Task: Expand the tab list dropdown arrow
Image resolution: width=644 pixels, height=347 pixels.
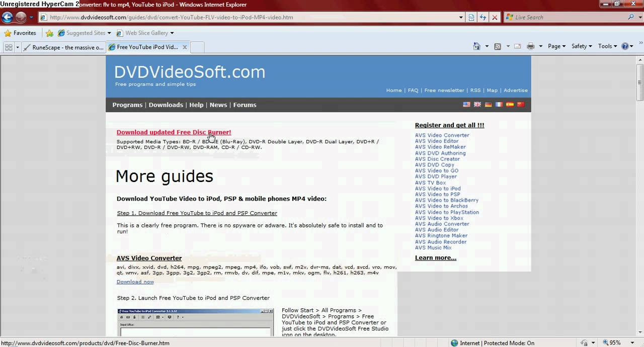Action: point(18,47)
